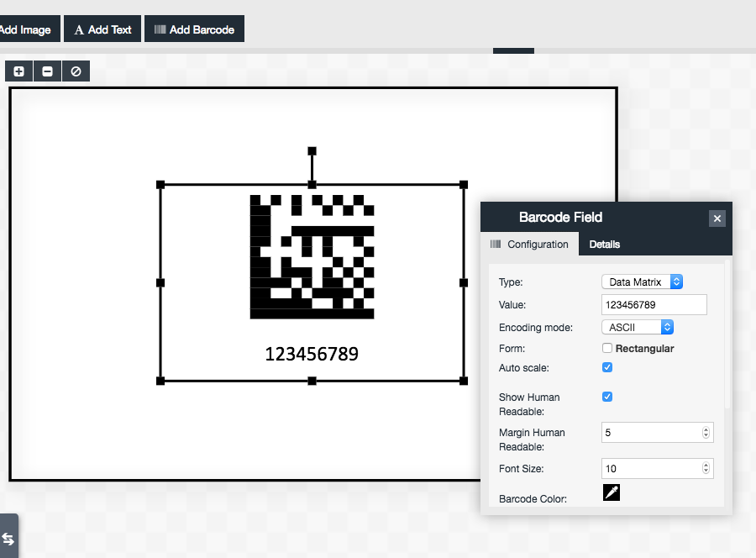The image size is (756, 558).
Task: Click the Add Barcode button
Action: (194, 29)
